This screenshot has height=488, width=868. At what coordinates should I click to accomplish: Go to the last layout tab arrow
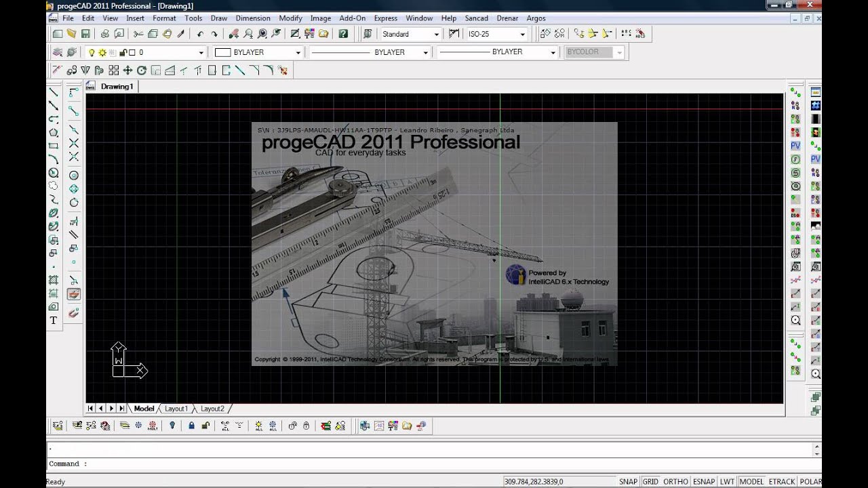[x=121, y=409]
